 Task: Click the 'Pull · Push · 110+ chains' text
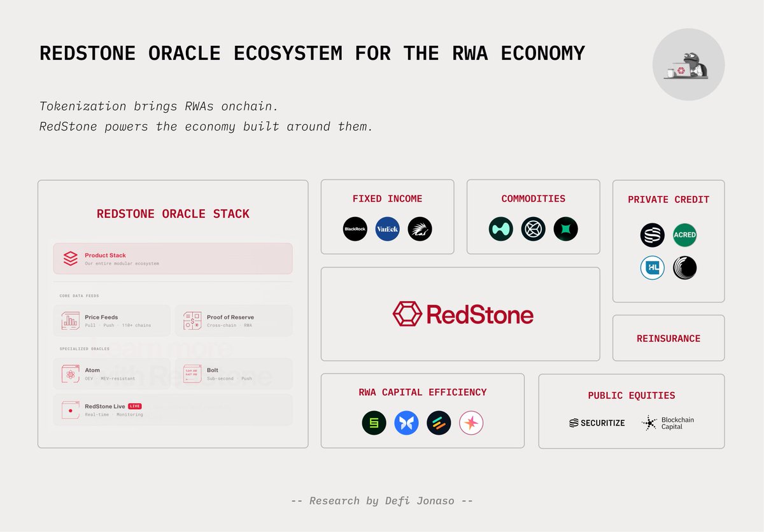tap(118, 325)
